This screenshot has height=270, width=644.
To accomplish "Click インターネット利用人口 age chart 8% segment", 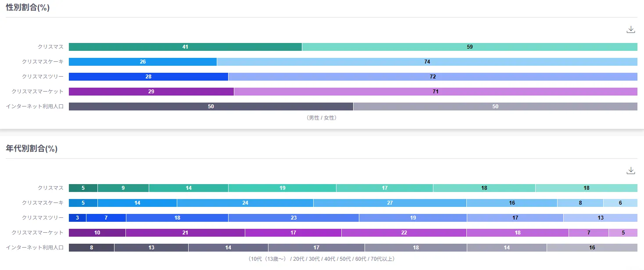I will [91, 248].
